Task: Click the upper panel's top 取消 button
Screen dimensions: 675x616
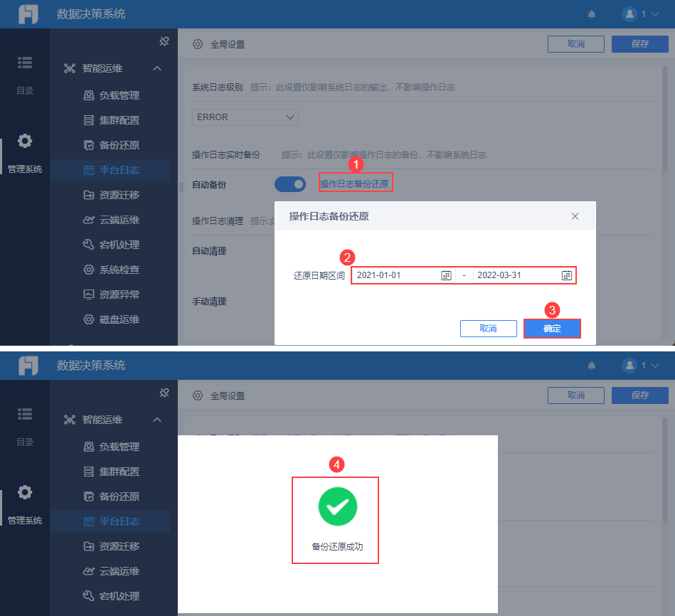Action: pos(576,44)
